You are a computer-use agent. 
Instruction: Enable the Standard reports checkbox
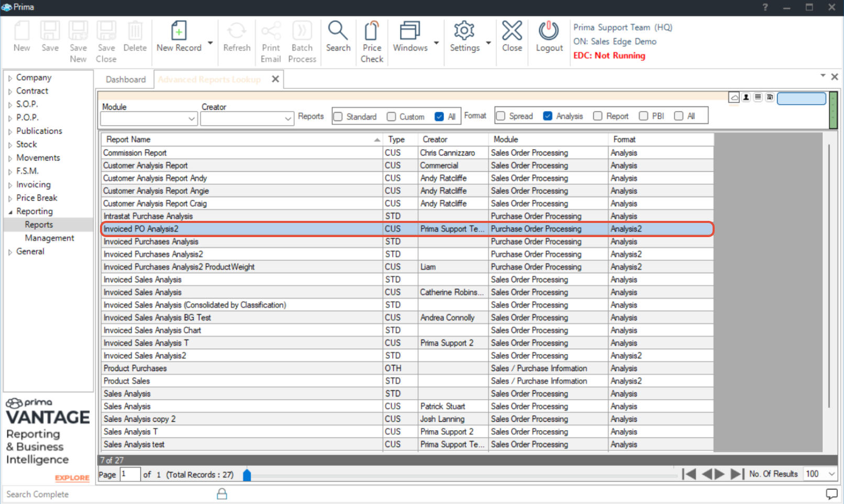click(338, 116)
